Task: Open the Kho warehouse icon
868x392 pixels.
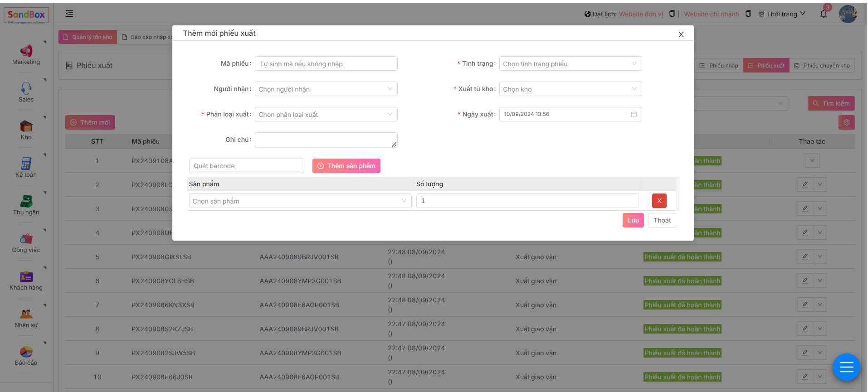Action: coord(26,126)
